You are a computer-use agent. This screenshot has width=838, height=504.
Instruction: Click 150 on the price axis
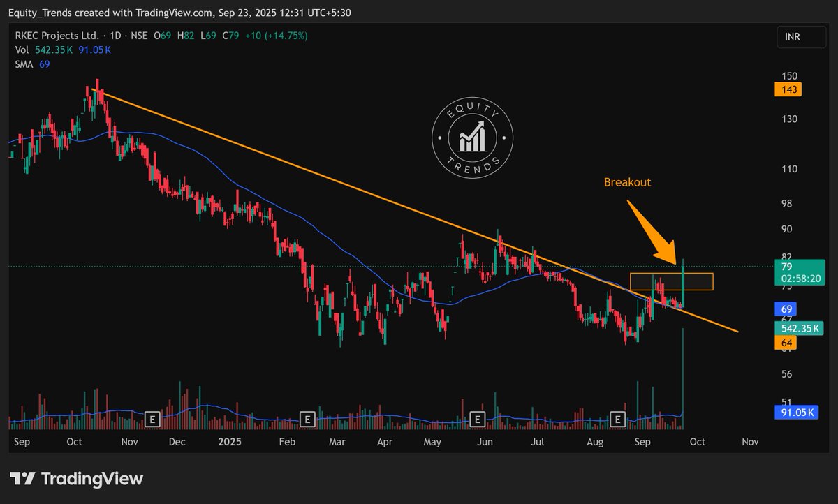tap(790, 76)
